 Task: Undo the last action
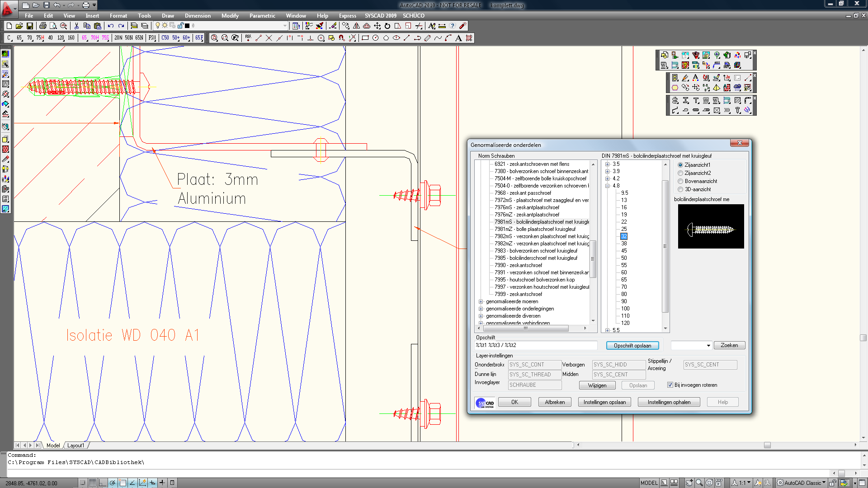[x=110, y=26]
